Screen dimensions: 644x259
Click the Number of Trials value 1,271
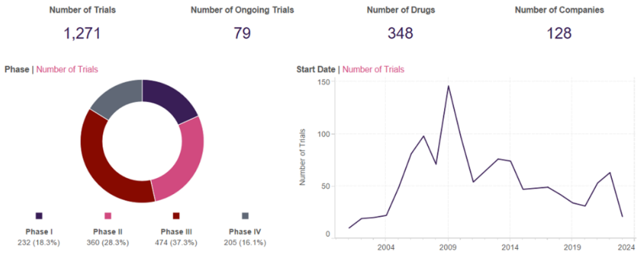click(x=82, y=33)
